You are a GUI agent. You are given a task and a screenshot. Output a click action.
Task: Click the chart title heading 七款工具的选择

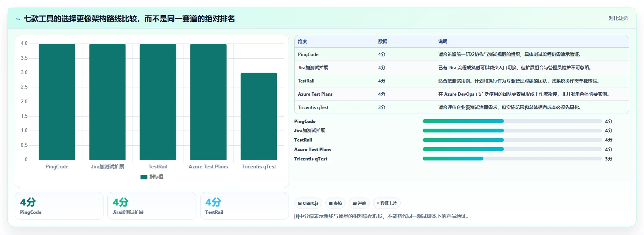tap(129, 19)
